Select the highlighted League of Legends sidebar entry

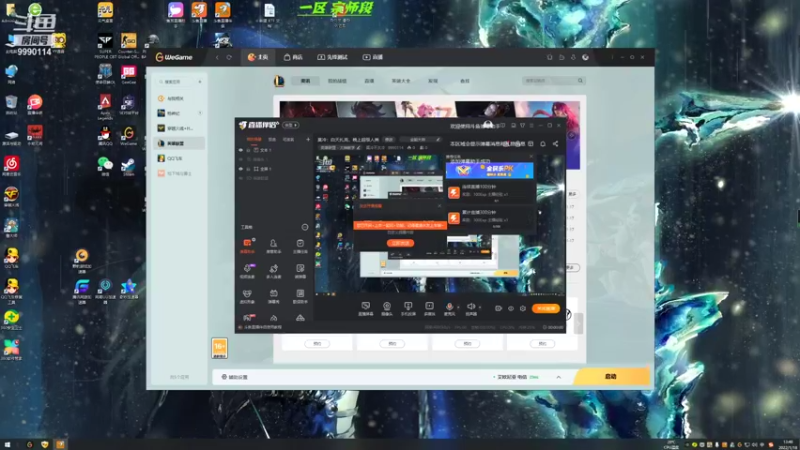(x=180, y=143)
